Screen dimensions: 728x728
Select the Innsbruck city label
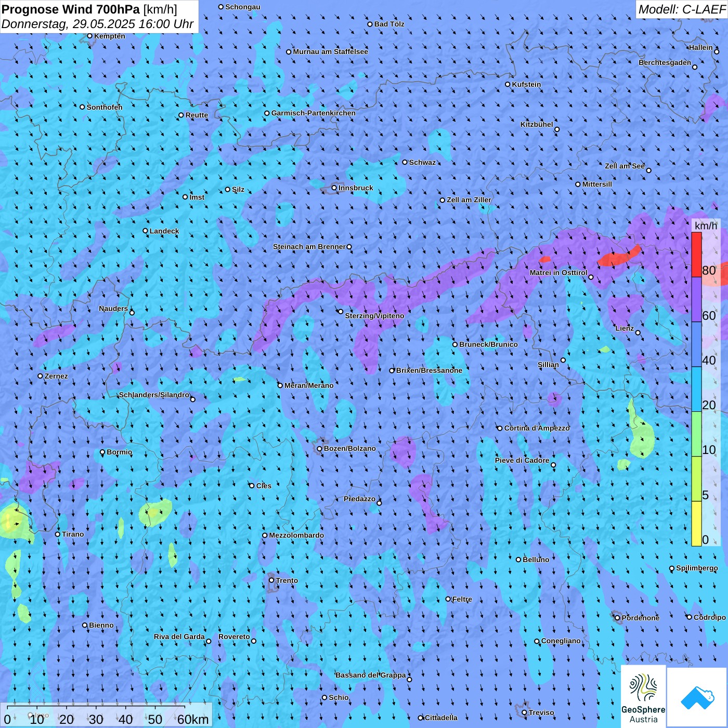(x=356, y=188)
